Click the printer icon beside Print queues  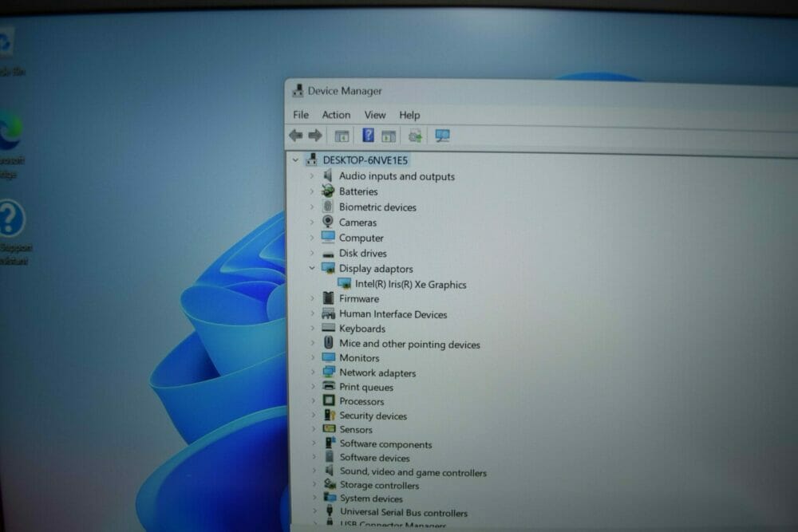[x=330, y=387]
